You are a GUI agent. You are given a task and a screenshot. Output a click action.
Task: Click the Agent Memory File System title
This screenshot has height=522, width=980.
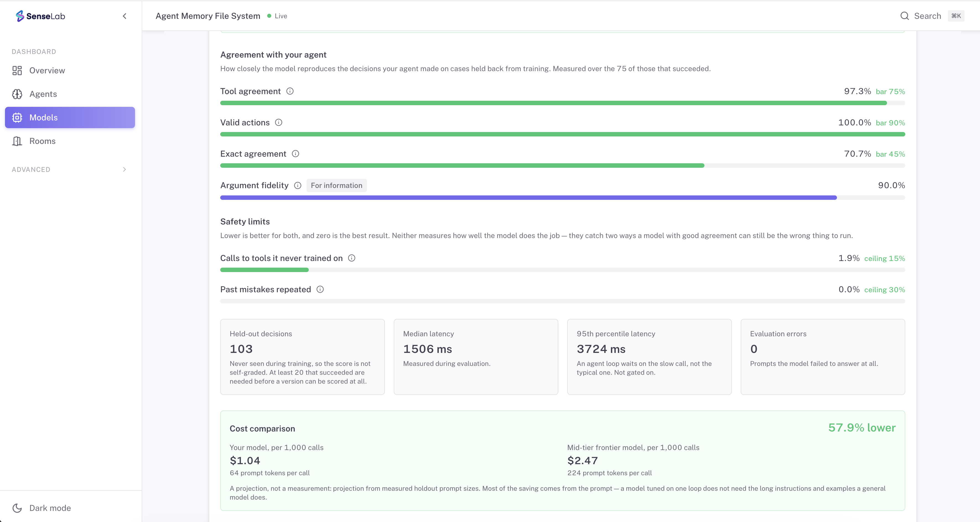208,16
